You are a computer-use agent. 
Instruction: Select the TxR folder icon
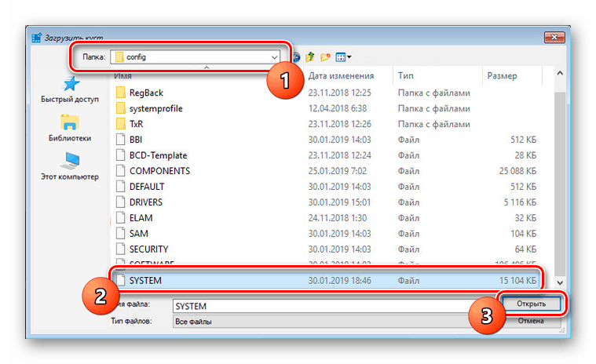pyautogui.click(x=120, y=124)
